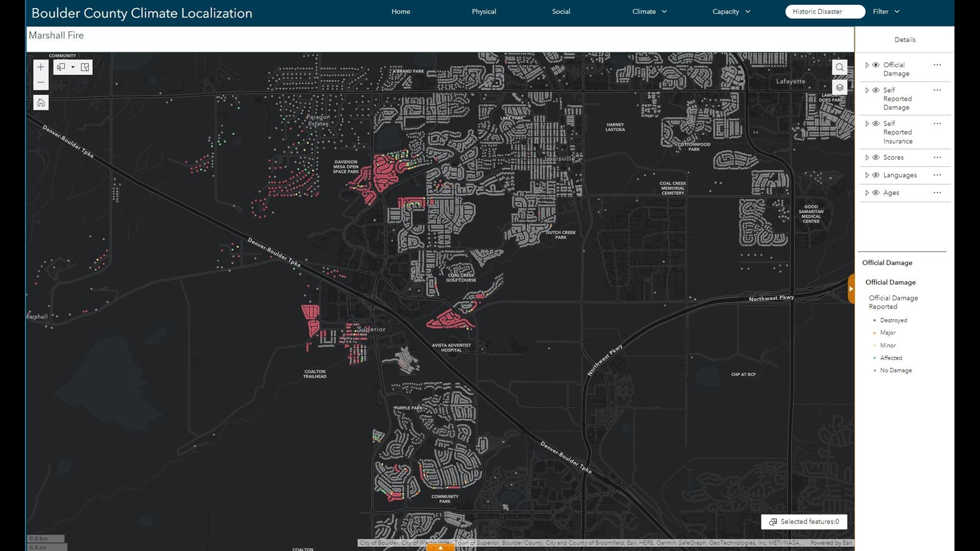Click the Destroyed red legend swatch
Viewport: 980px width, 551px height.
pyautogui.click(x=876, y=320)
